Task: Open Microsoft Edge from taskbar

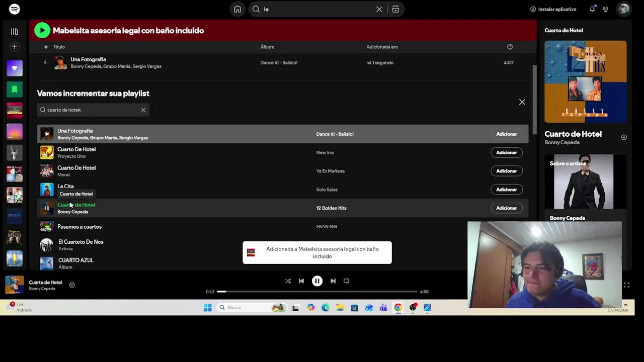Action: pos(326,308)
